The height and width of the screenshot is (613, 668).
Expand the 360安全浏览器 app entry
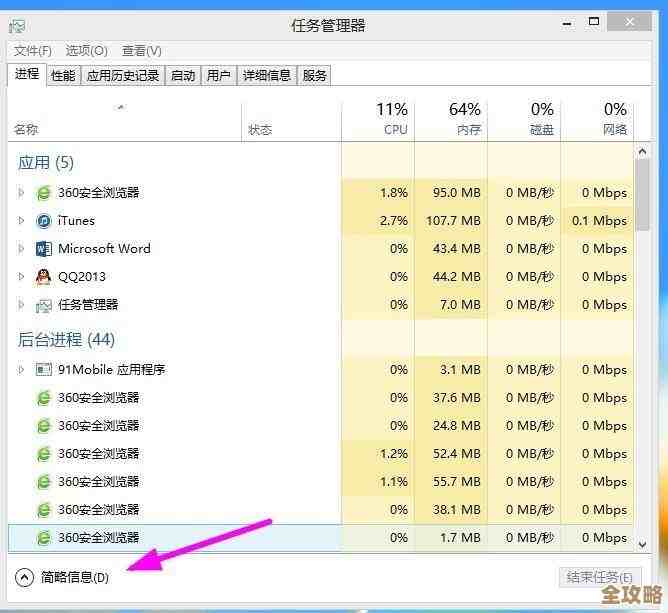[20, 193]
